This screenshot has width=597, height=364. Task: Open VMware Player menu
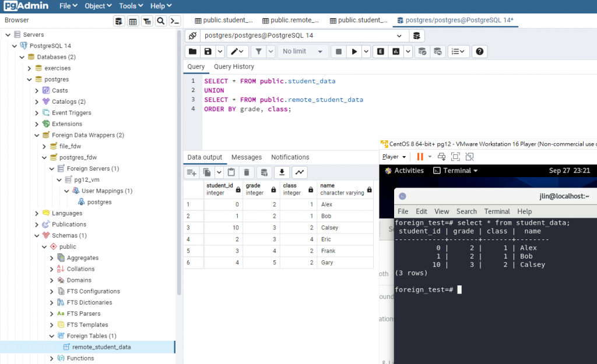(394, 157)
